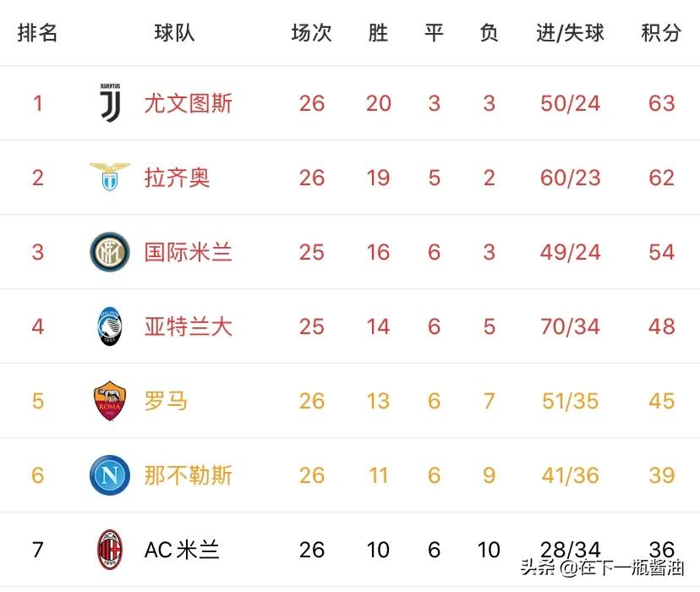The height and width of the screenshot is (592, 700).
Task: Click the 进/失球 column header
Action: [x=571, y=33]
